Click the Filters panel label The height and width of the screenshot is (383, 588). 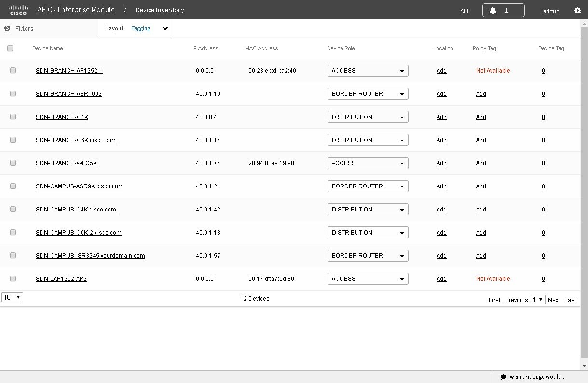24,28
